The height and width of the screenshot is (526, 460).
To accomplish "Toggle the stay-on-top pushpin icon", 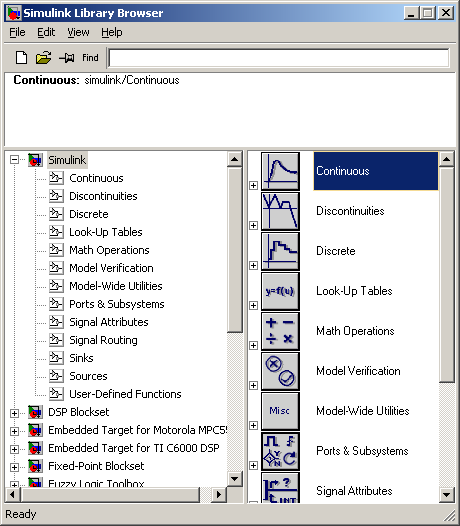I will pyautogui.click(x=67, y=58).
